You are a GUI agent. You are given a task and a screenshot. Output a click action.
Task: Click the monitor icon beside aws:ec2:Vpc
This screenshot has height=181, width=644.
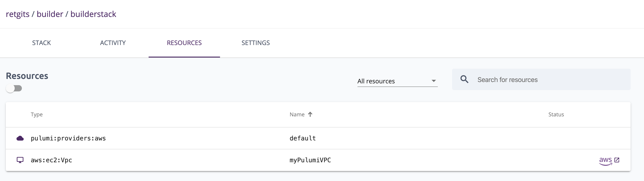pyautogui.click(x=20, y=160)
